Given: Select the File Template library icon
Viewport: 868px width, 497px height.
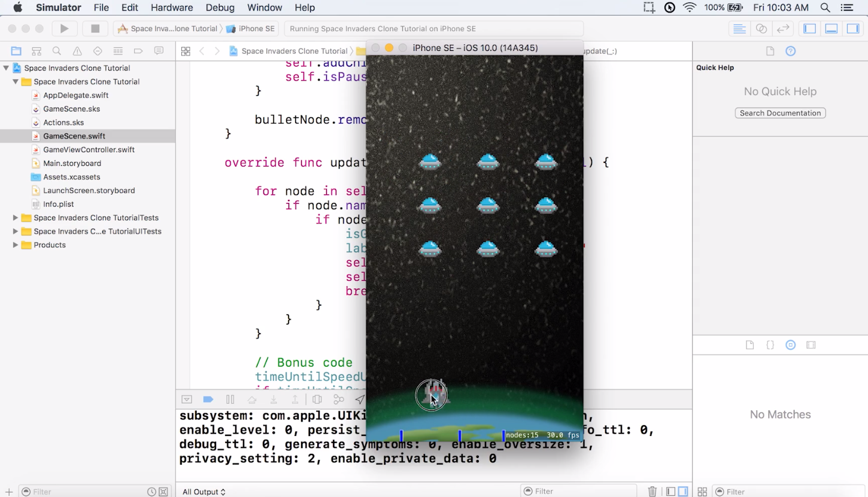Looking at the screenshot, I should click(749, 345).
